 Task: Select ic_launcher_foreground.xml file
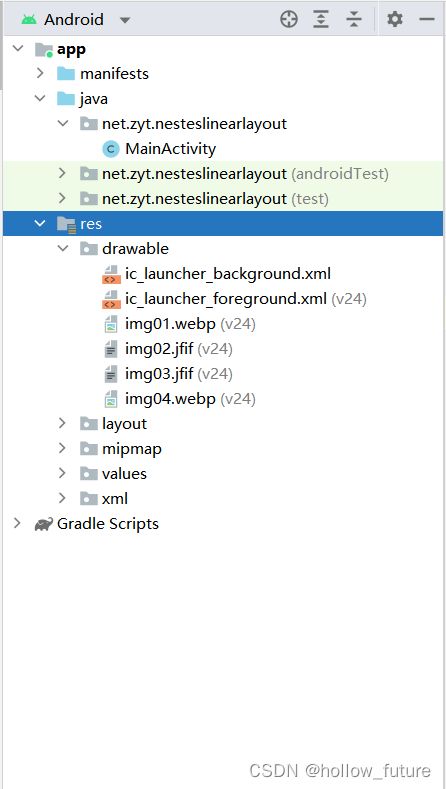tap(226, 299)
